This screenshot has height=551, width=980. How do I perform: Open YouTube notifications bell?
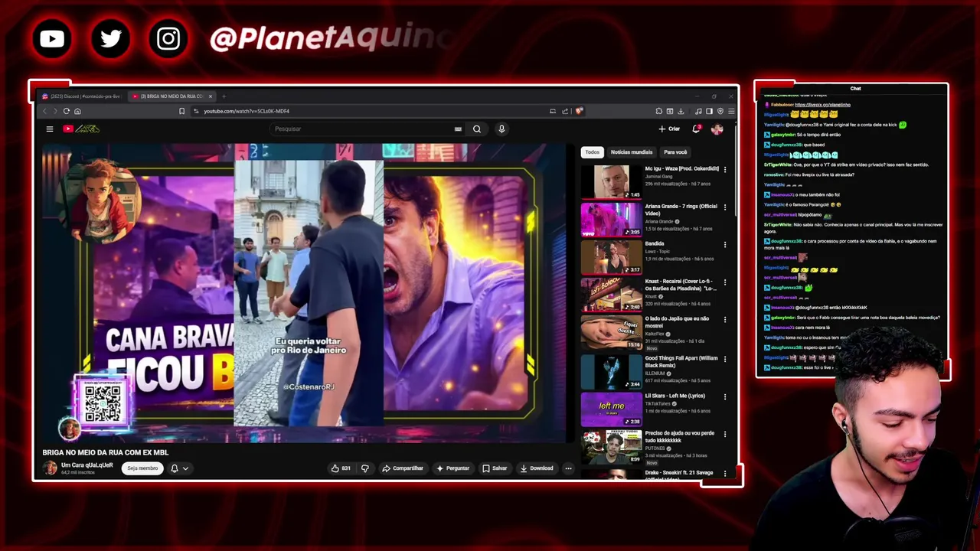click(x=696, y=129)
